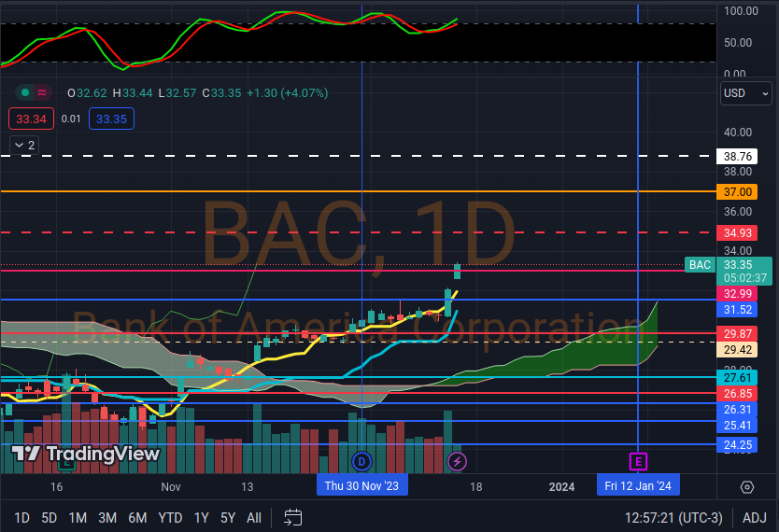Open the USD currency dropdown
The image size is (779, 532).
click(x=745, y=93)
